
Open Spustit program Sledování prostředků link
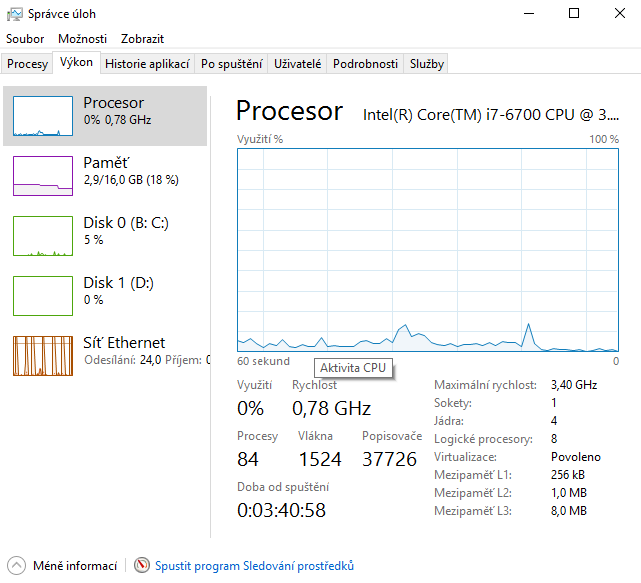(254, 566)
